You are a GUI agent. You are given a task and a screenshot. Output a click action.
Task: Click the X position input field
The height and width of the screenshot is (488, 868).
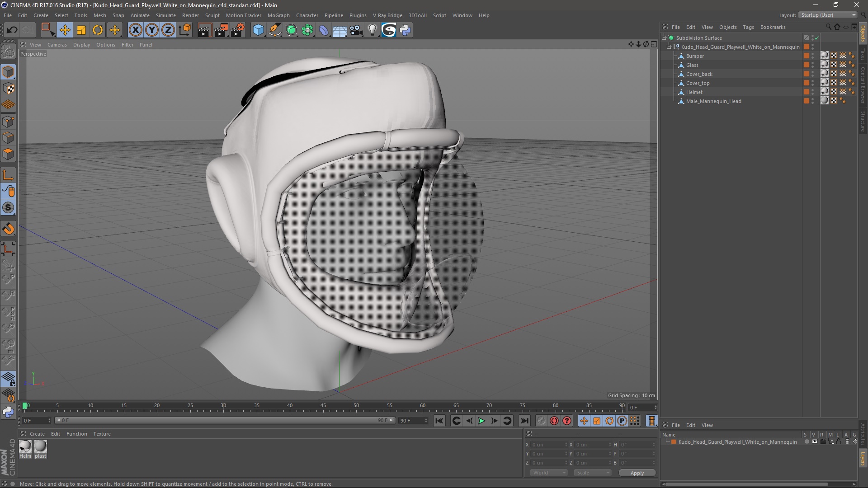click(x=548, y=445)
